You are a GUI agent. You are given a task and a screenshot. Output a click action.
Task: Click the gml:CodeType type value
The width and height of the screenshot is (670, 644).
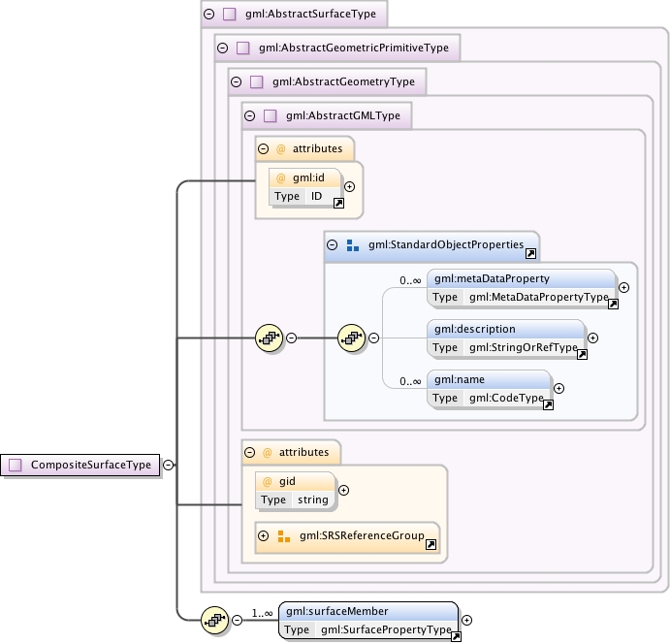506,398
